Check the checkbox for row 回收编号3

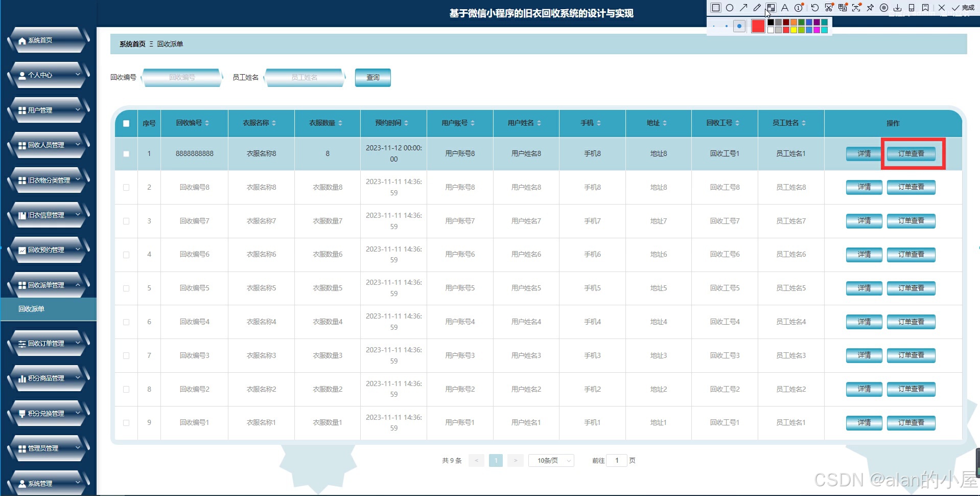[x=126, y=355]
